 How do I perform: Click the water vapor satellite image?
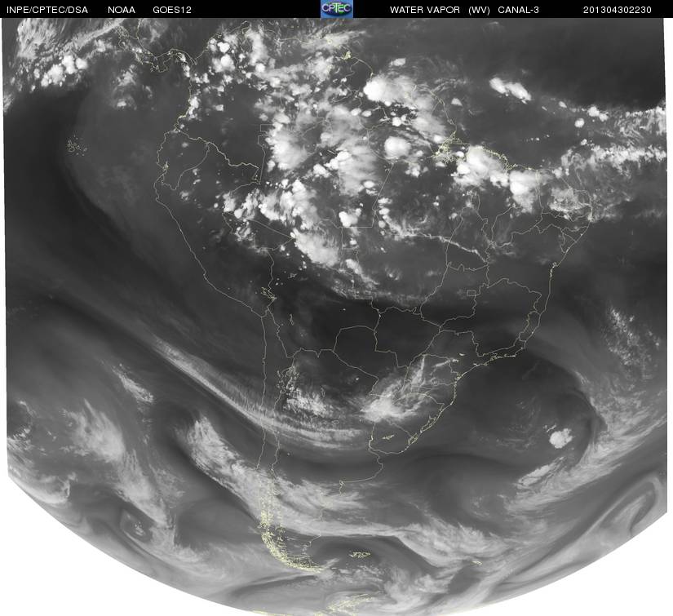336,317
